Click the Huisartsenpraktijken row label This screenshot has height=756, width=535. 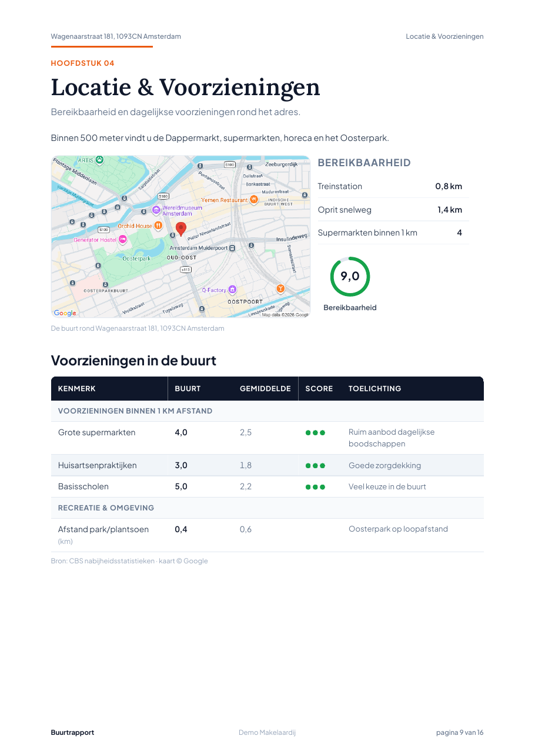pyautogui.click(x=97, y=465)
